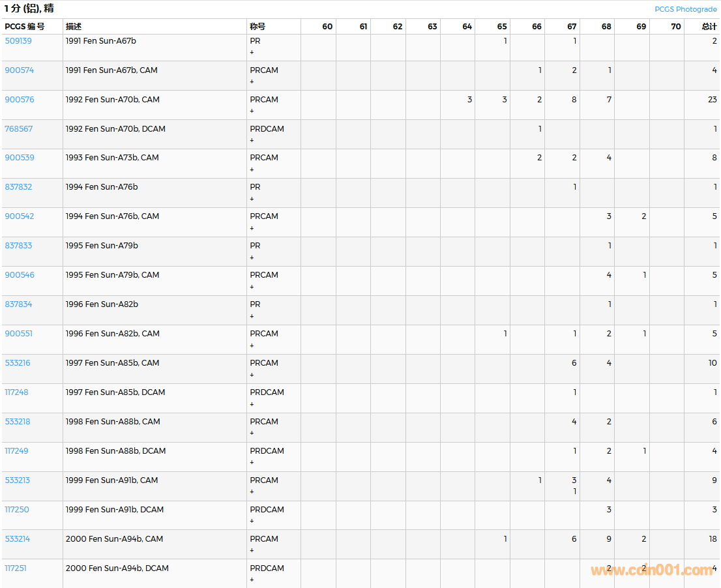This screenshot has height=588, width=721.
Task: Click PCGS number 900576 link
Action: point(20,100)
